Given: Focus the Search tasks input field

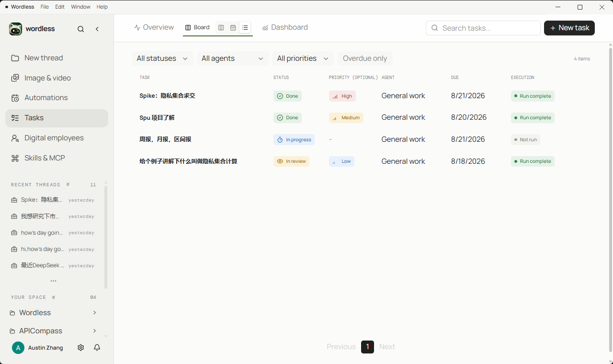Looking at the screenshot, I should pyautogui.click(x=483, y=28).
